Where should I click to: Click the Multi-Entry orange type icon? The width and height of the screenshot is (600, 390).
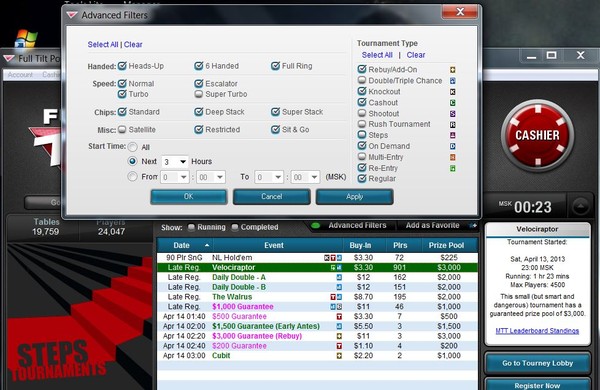452,157
